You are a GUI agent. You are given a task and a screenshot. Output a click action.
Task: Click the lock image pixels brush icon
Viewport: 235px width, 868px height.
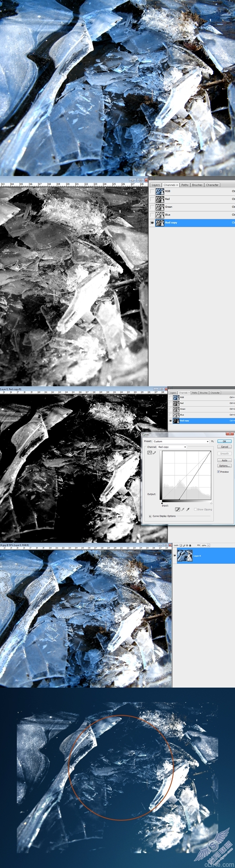tap(184, 545)
